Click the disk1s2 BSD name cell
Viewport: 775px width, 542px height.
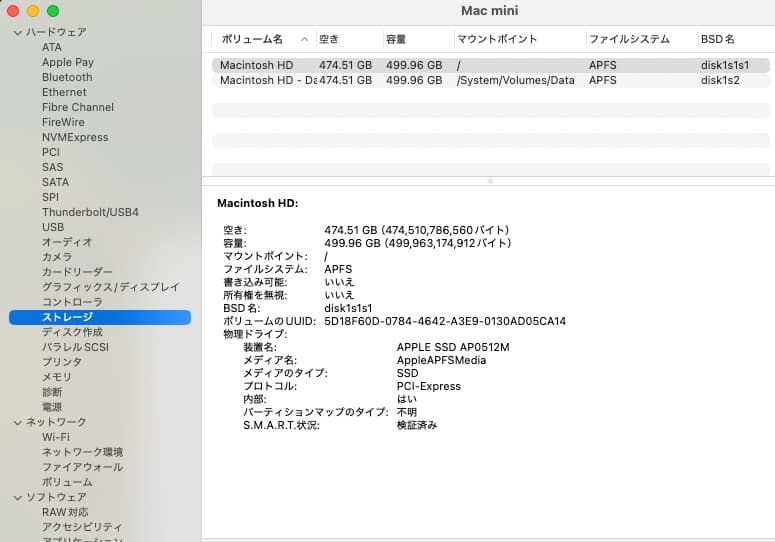[720, 81]
